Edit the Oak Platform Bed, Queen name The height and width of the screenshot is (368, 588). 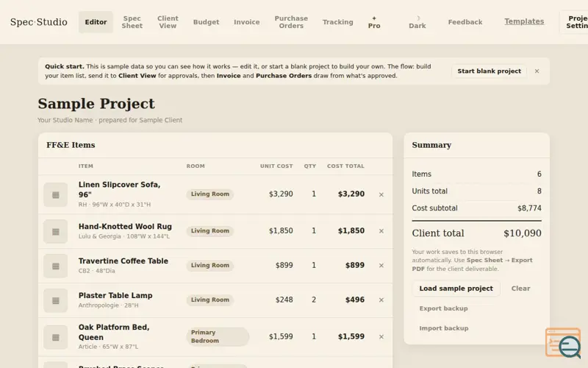114,333
